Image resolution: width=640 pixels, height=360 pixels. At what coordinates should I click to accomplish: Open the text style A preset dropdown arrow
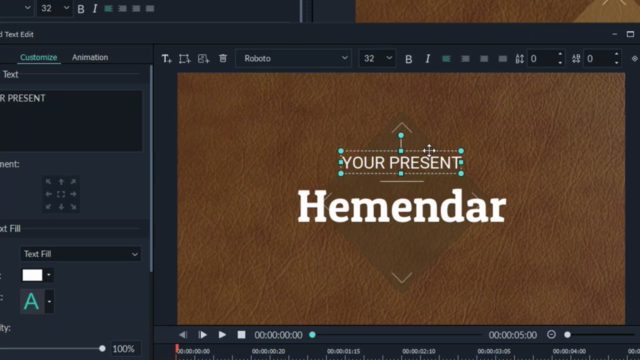pyautogui.click(x=49, y=302)
